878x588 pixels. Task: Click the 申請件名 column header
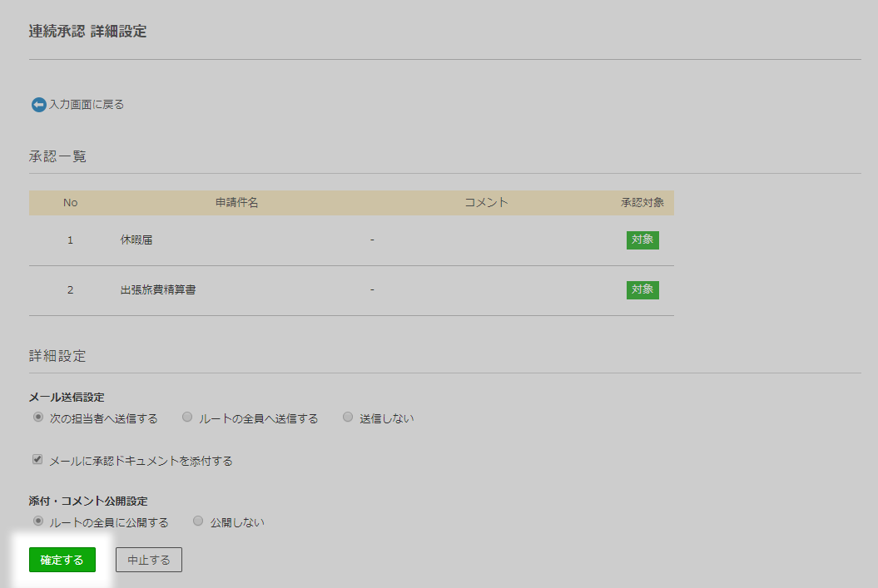(x=237, y=203)
